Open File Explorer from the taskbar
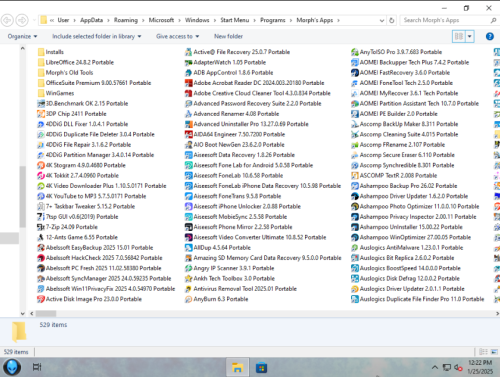 pyautogui.click(x=237, y=368)
